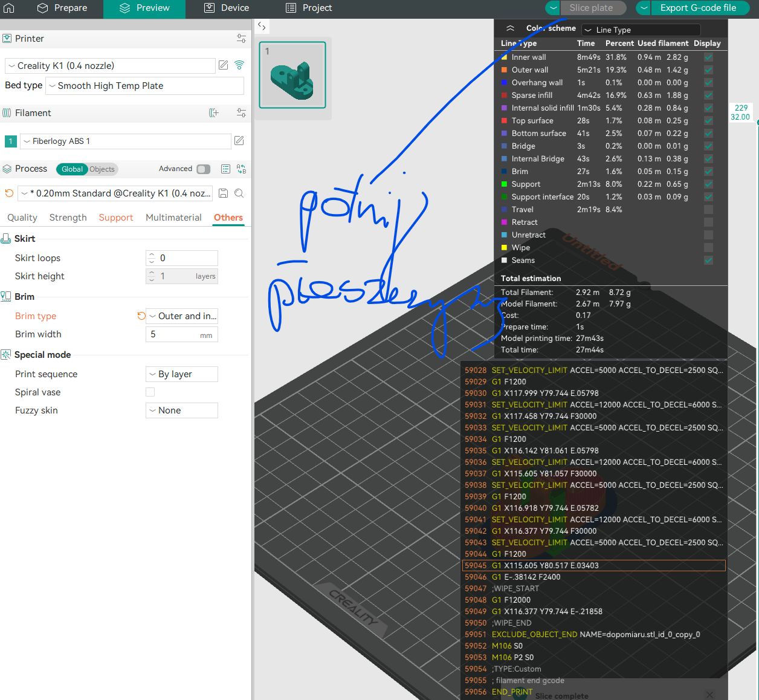Open printer settings icon beside Printer header
This screenshot has height=700, width=759.
(x=241, y=39)
